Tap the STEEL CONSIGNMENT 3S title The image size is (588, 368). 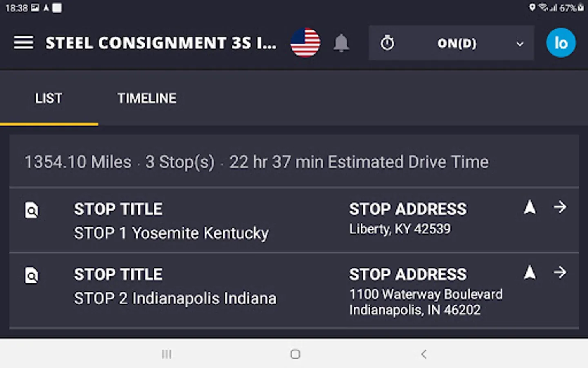click(x=161, y=43)
